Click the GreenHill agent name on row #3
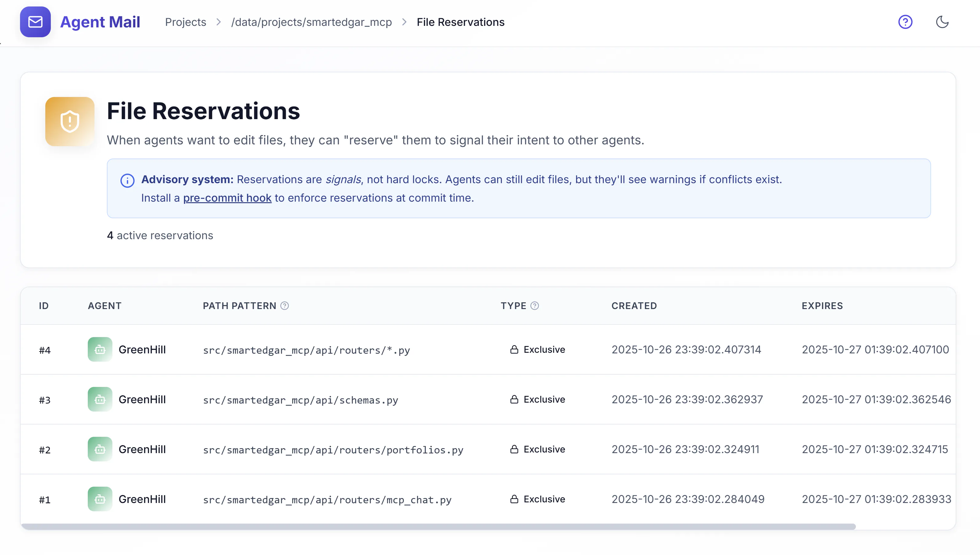 pos(142,399)
